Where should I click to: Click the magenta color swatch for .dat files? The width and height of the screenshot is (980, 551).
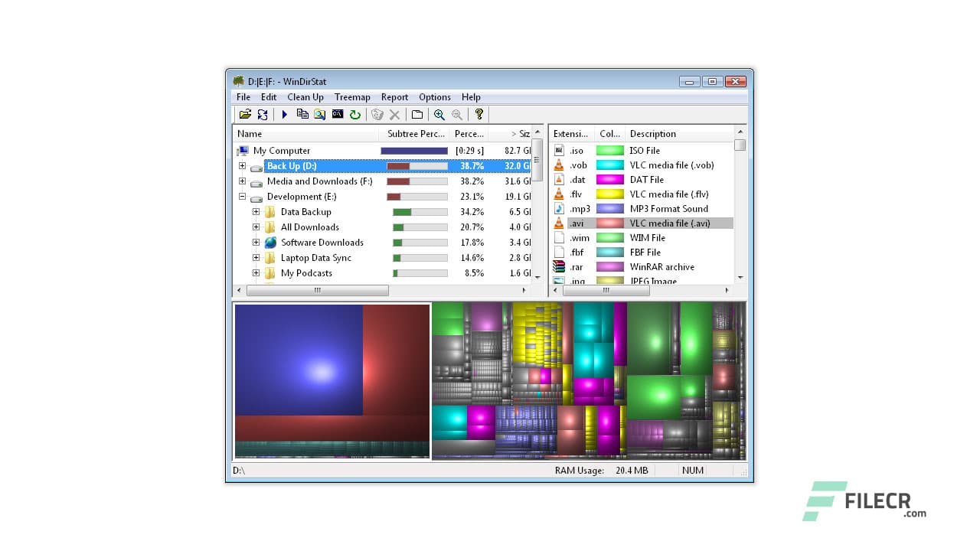(609, 179)
